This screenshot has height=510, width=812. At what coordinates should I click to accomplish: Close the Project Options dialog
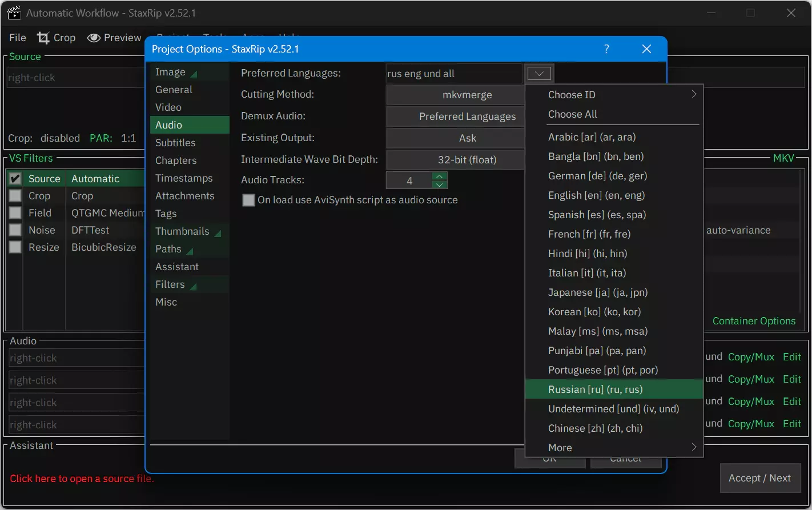point(646,49)
